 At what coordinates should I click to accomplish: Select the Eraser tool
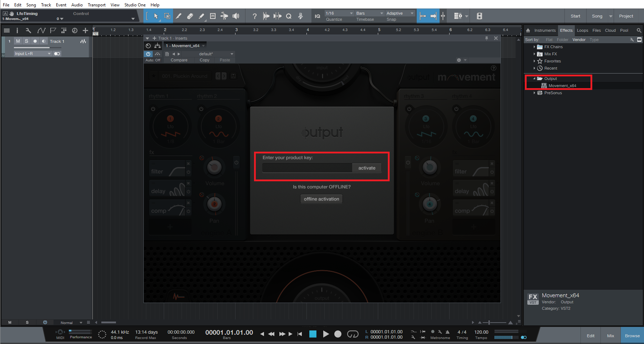pyautogui.click(x=190, y=16)
